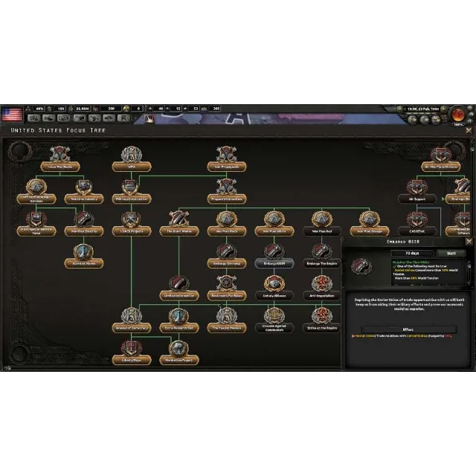Open the sixth top-bar menu button
This screenshot has height=476, width=476.
[x=109, y=118]
